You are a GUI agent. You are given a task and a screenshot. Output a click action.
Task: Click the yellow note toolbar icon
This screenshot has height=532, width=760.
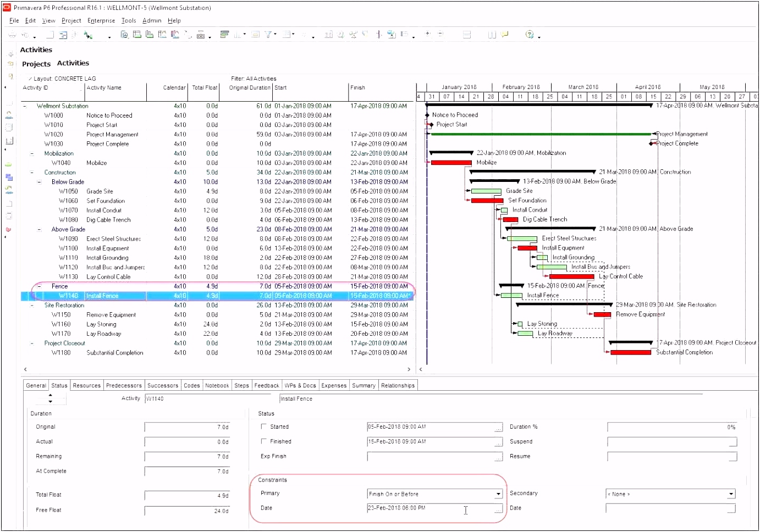(505, 35)
